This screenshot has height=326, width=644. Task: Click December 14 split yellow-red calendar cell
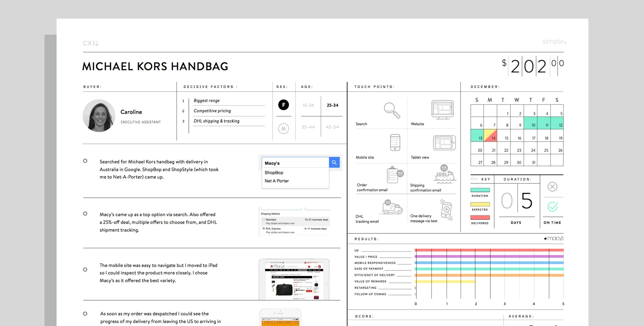tap(491, 135)
